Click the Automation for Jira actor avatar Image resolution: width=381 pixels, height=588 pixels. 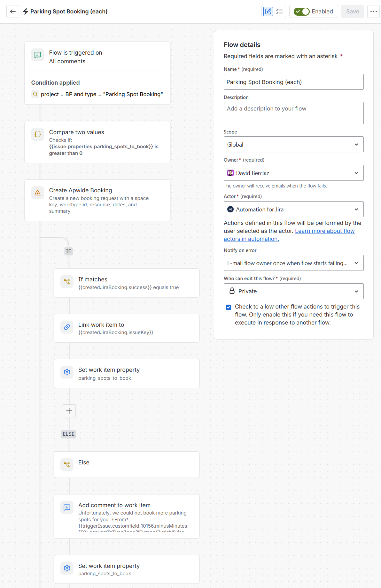(x=230, y=209)
